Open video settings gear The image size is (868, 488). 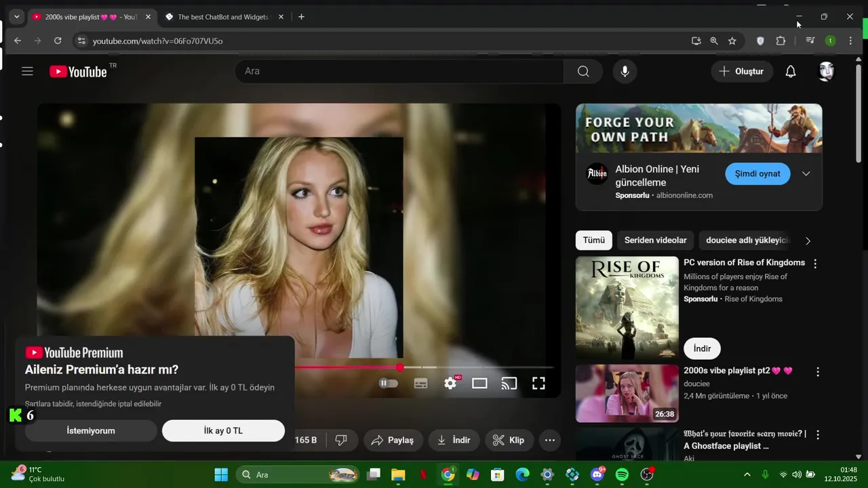click(451, 383)
